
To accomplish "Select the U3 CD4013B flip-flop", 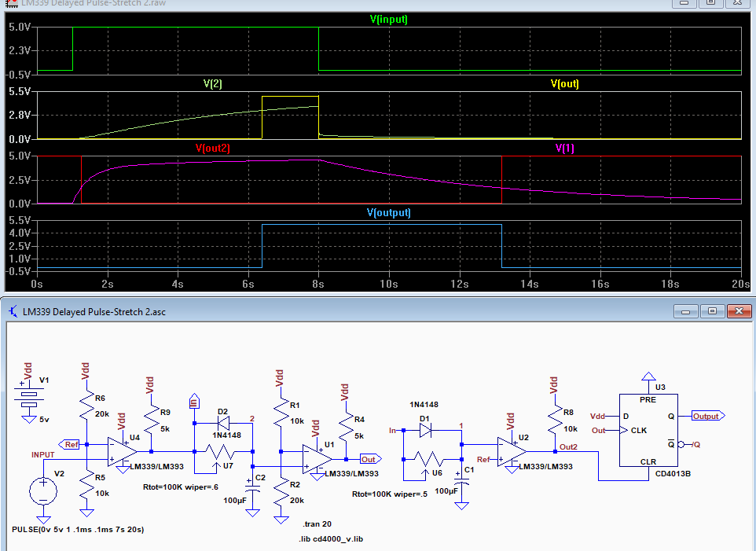I will (648, 431).
